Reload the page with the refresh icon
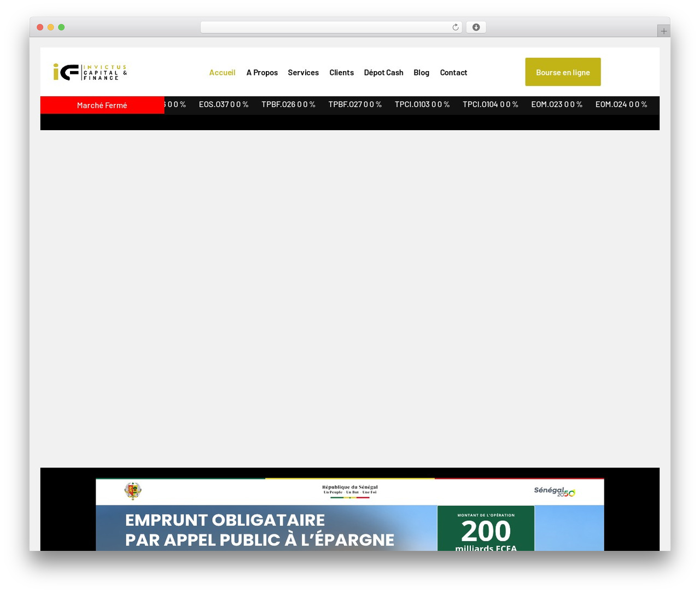700x593 pixels. coord(456,27)
